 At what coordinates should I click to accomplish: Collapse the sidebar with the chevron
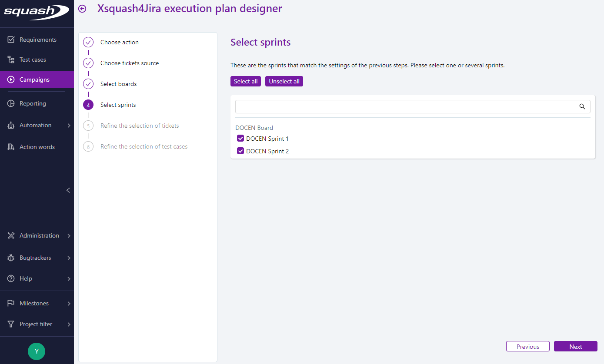point(68,190)
